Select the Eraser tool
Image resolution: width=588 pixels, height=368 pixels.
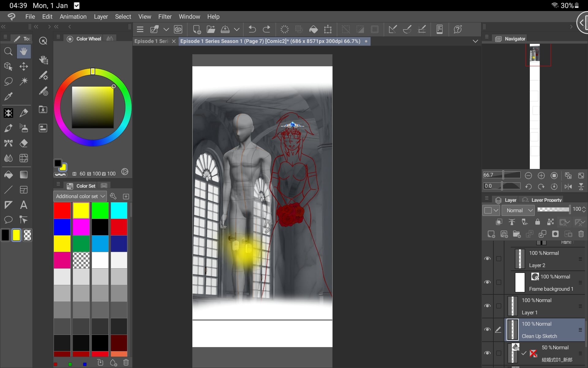coord(24,143)
